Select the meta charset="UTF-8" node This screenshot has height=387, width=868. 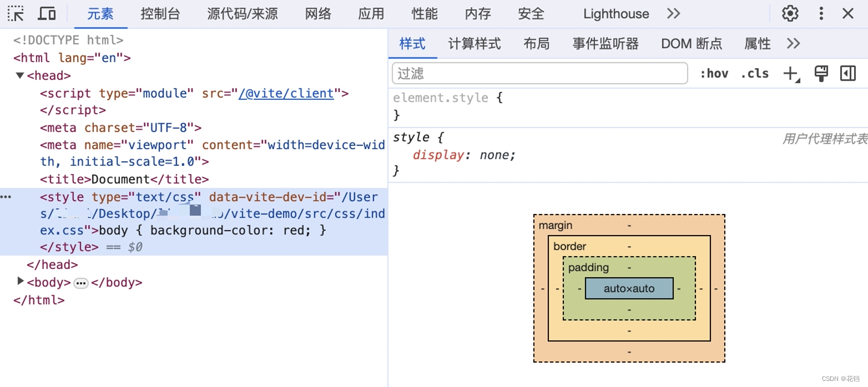[121, 128]
